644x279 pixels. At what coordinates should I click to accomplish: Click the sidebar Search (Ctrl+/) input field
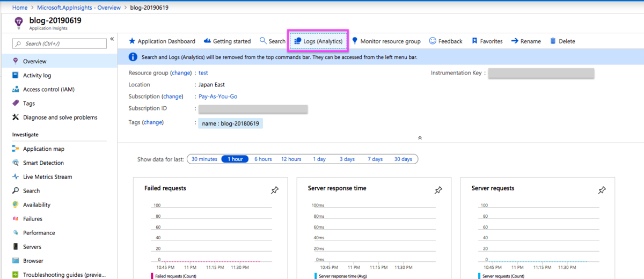(59, 43)
